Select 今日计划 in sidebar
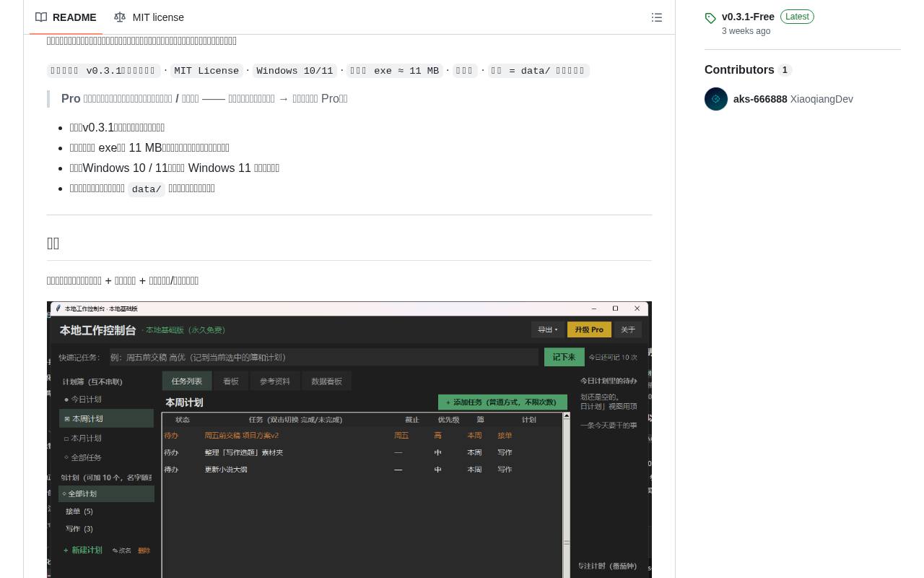The image size is (924, 578). pos(107,399)
